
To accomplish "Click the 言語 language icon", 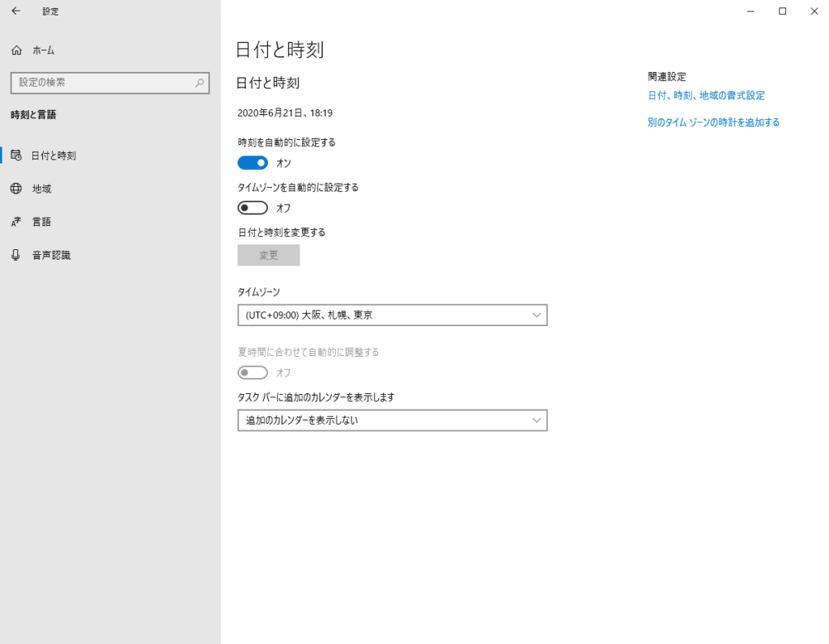I will point(16,222).
